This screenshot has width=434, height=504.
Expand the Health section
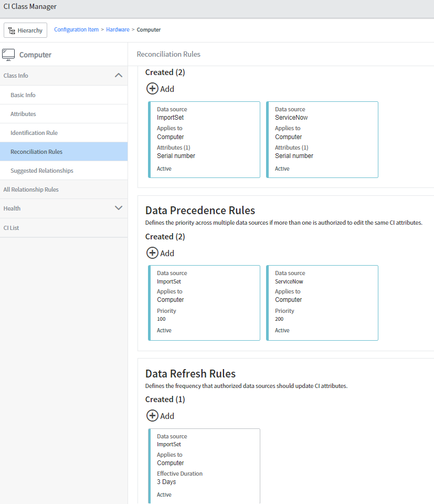point(119,208)
